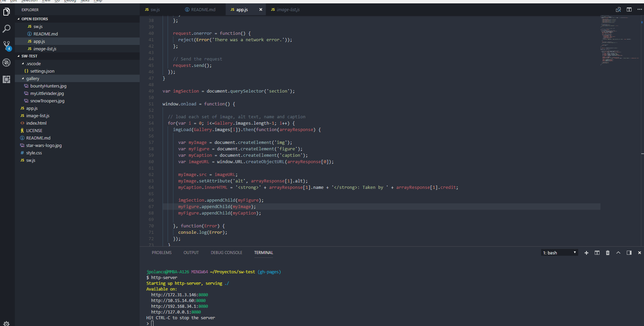Image resolution: width=644 pixels, height=326 pixels.
Task: Open Source Control view with 4 changes
Action: [6, 45]
